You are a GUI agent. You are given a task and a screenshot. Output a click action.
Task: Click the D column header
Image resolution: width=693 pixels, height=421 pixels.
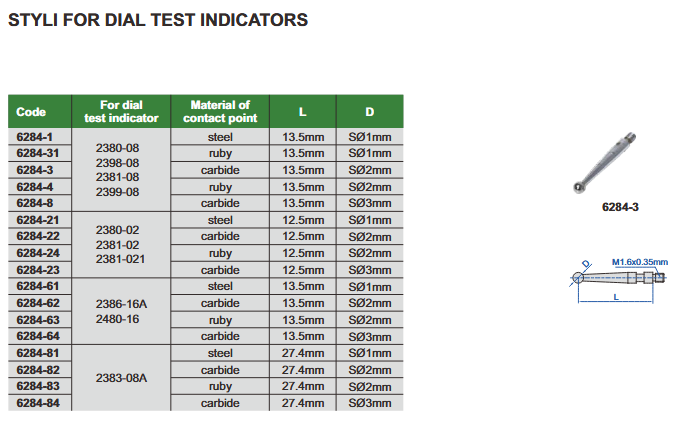(x=369, y=111)
